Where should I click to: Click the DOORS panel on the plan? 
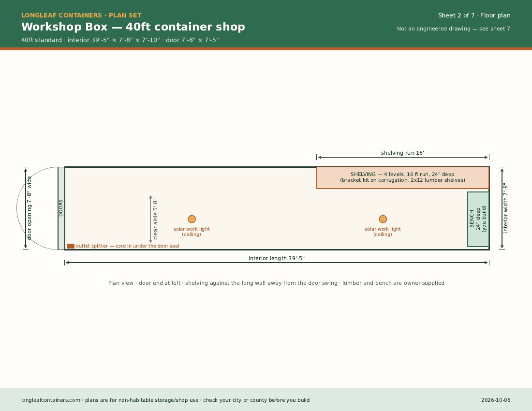tap(61, 208)
